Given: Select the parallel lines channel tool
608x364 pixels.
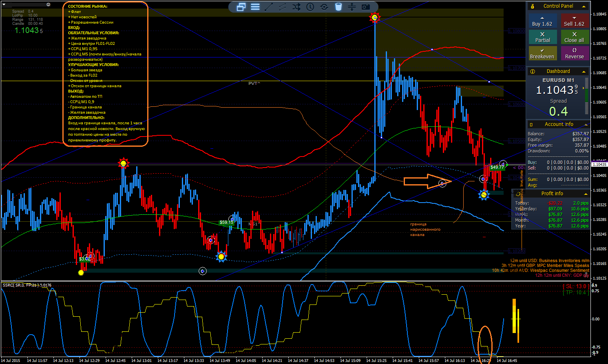Looking at the screenshot, I should tap(283, 7).
